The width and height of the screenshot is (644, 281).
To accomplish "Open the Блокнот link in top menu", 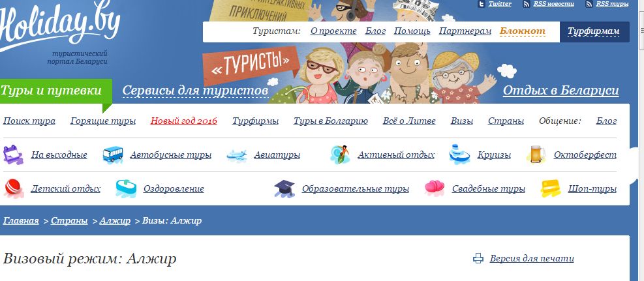I will pos(523,31).
